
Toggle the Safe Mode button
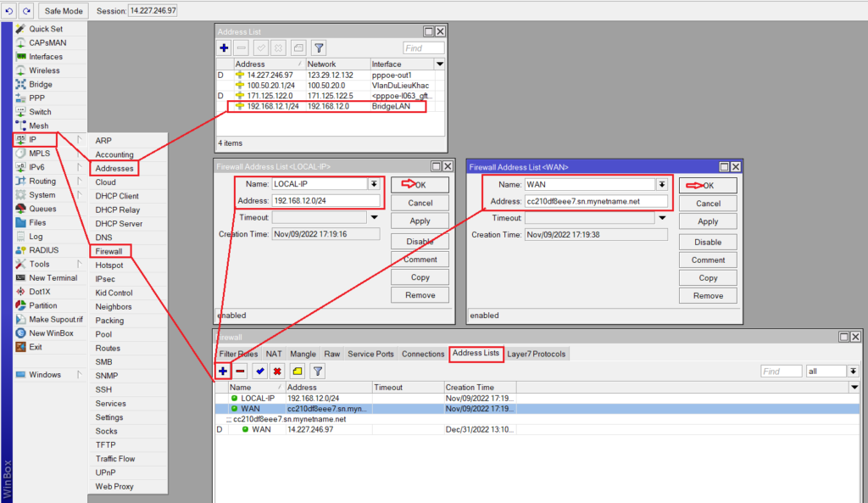tap(64, 10)
